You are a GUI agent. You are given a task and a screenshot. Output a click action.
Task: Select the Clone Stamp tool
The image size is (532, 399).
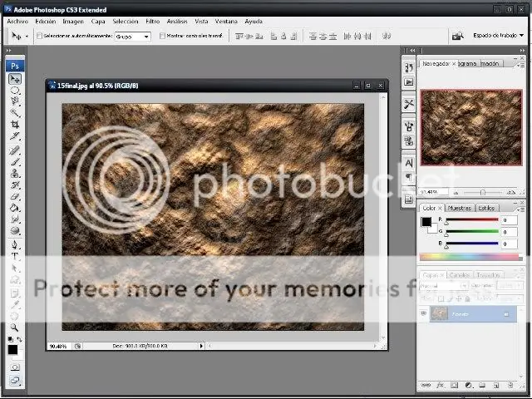pyautogui.click(x=15, y=174)
